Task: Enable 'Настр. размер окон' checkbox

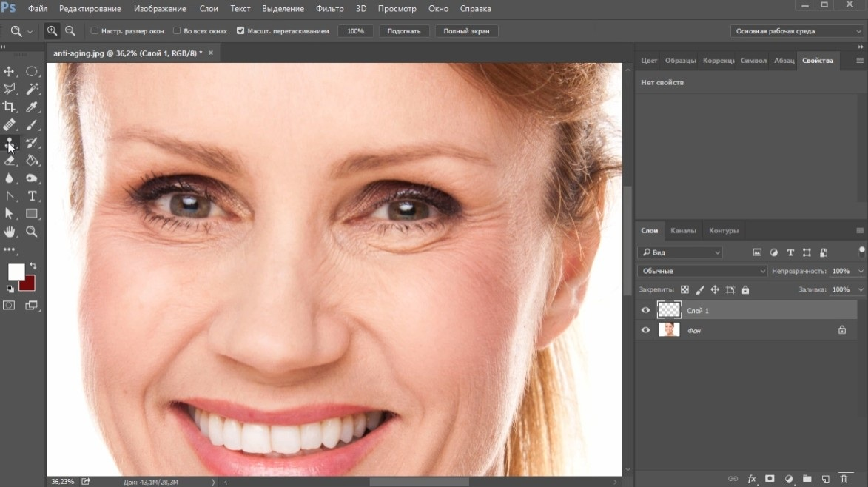Action: pyautogui.click(x=94, y=30)
